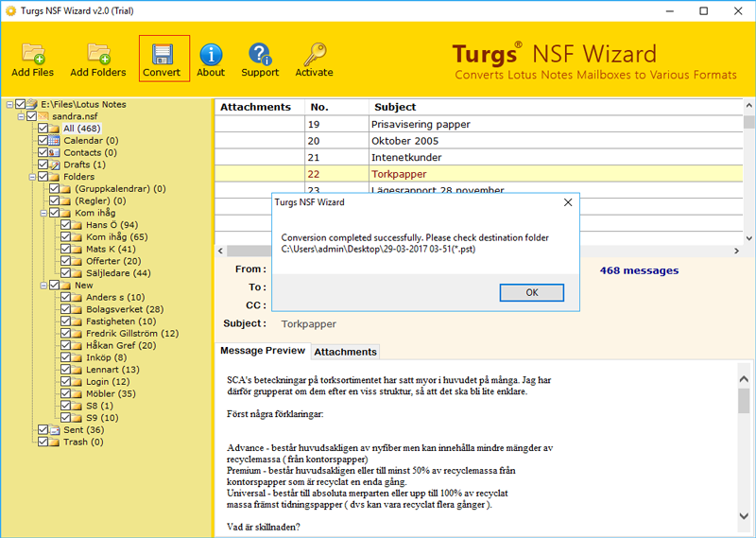Uncheck the Contacts (0) checkbox

coord(43,152)
